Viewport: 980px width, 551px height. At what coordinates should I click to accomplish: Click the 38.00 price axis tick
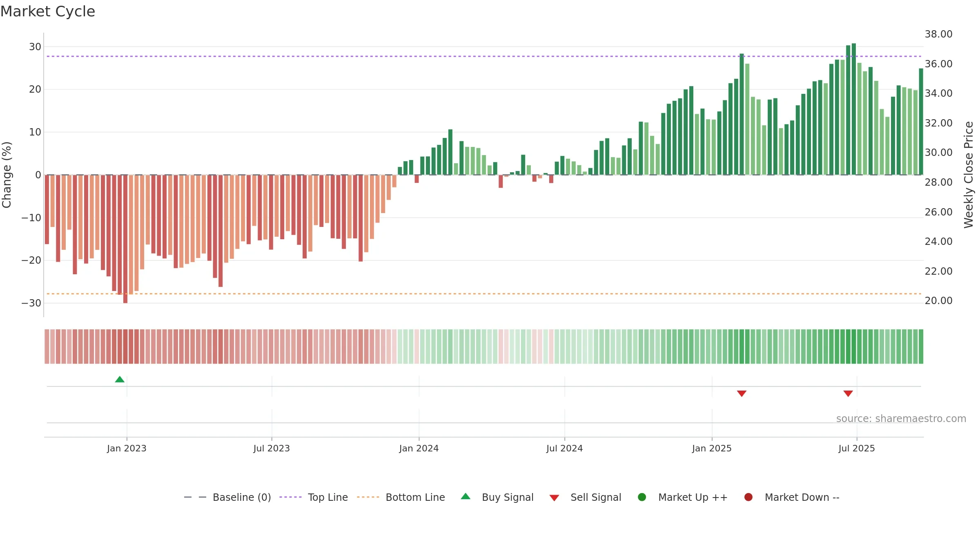coord(938,34)
